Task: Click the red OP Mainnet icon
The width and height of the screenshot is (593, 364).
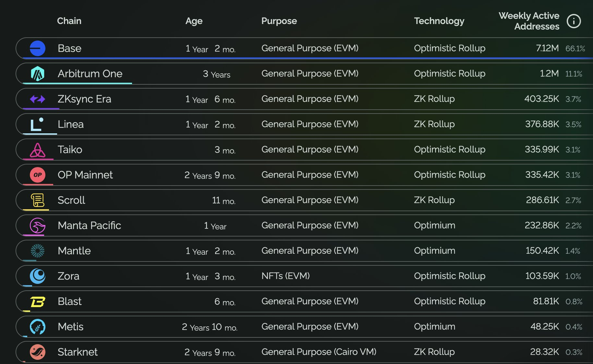Action: coord(38,175)
